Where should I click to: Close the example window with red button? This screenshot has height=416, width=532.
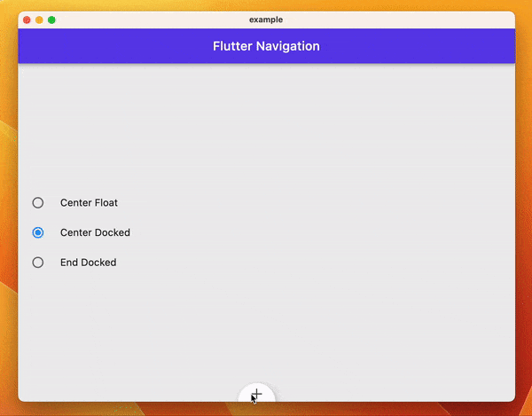(27, 20)
